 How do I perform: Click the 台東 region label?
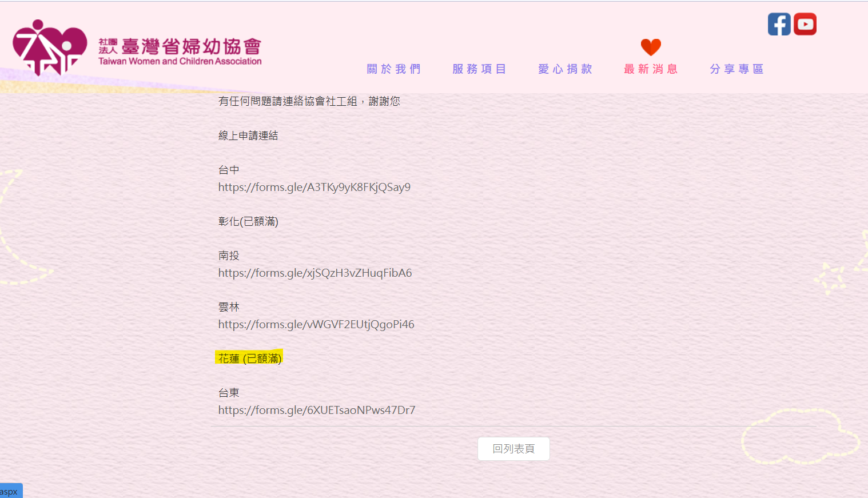coord(229,393)
